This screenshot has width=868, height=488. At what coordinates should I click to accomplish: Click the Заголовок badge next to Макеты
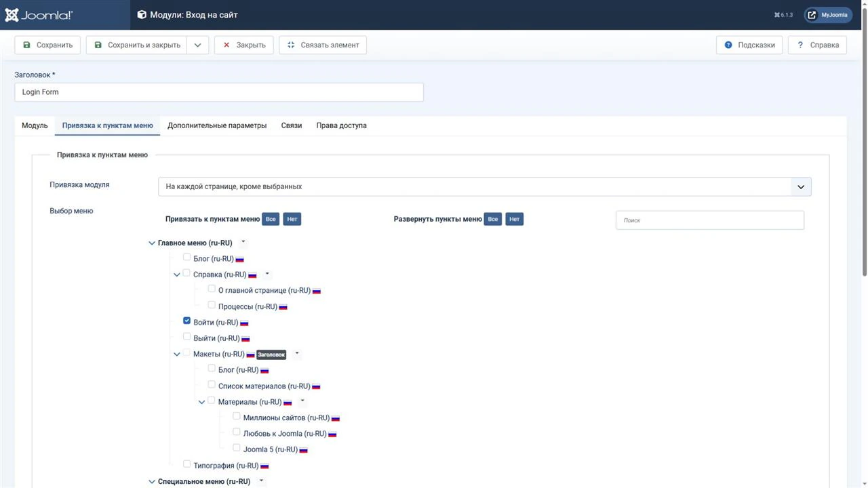[x=271, y=354]
